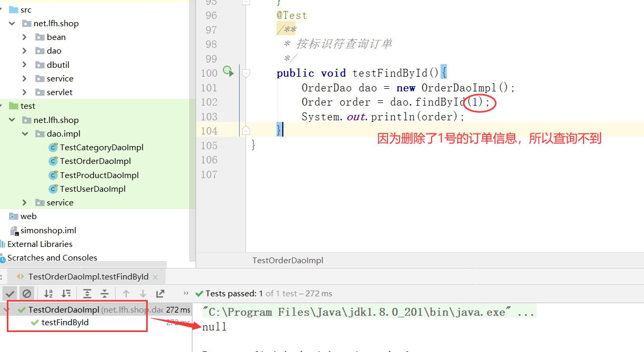Open TestProductDaoImpl class
Viewport: 644px width, 352px height.
(99, 175)
